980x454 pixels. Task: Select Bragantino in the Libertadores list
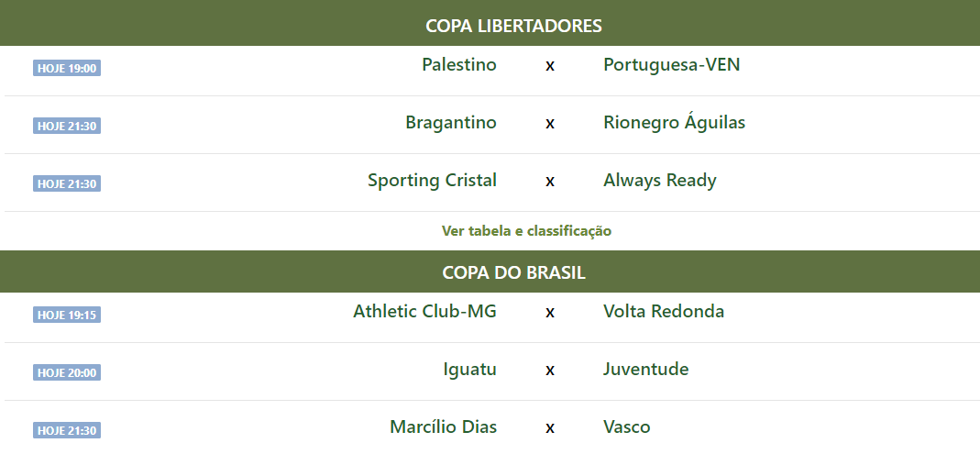451,123
